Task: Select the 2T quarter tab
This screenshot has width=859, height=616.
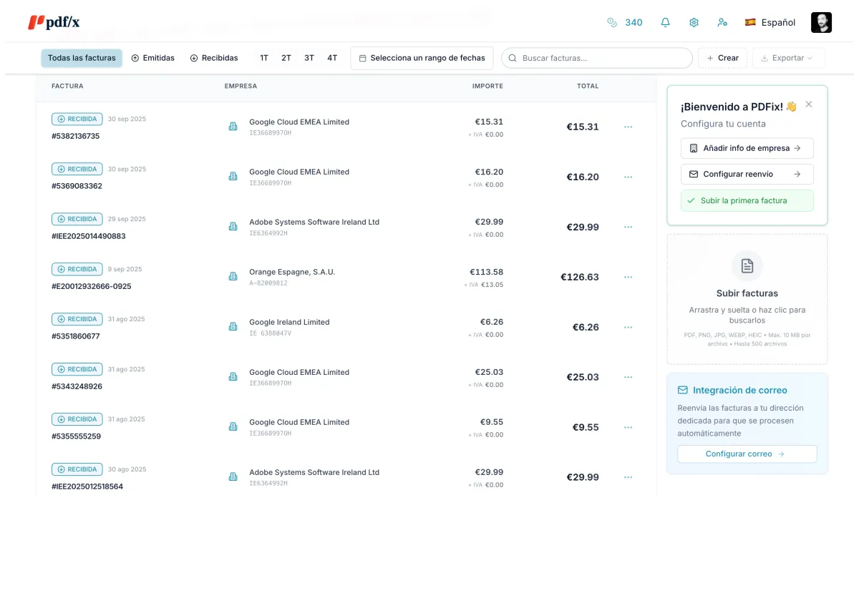Action: point(286,58)
